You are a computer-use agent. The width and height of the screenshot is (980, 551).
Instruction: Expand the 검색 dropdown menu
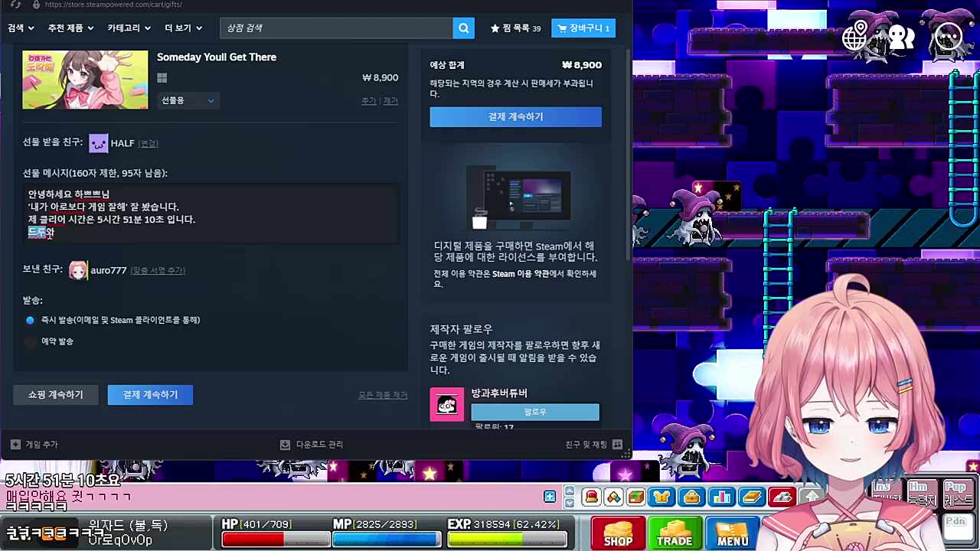pos(21,28)
